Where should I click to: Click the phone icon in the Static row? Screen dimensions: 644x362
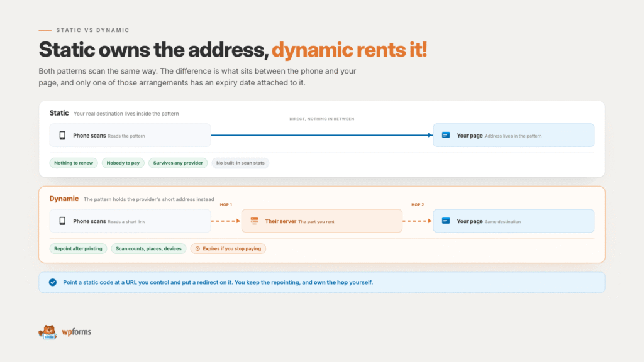62,136
